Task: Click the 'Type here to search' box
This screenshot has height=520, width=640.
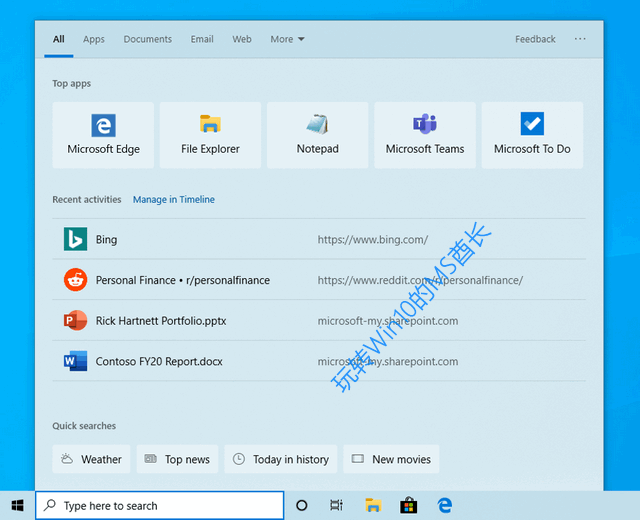Action: 160,506
